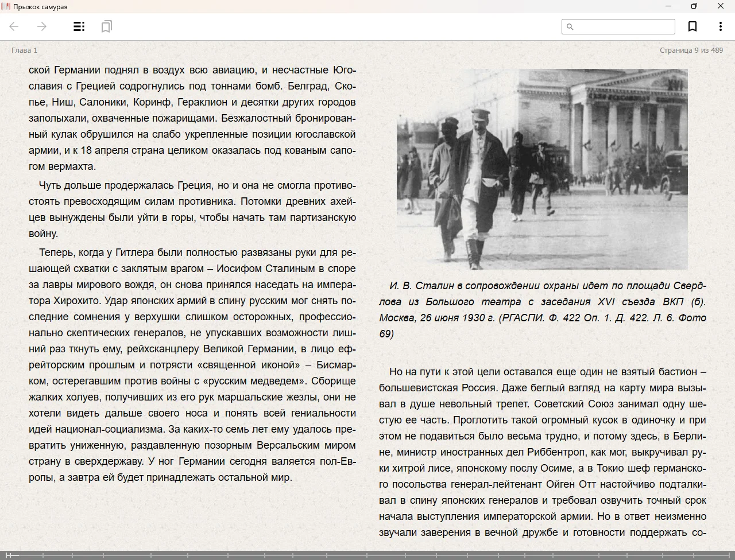735x560 pixels.
Task: Click the Прыжок самурая app icon
Action: (x=6, y=6)
